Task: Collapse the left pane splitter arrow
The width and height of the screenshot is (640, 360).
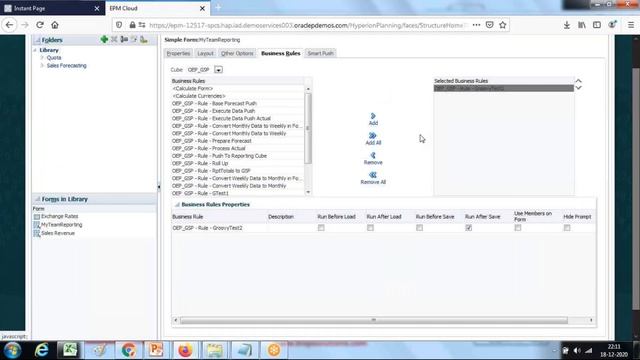Action: (x=159, y=187)
